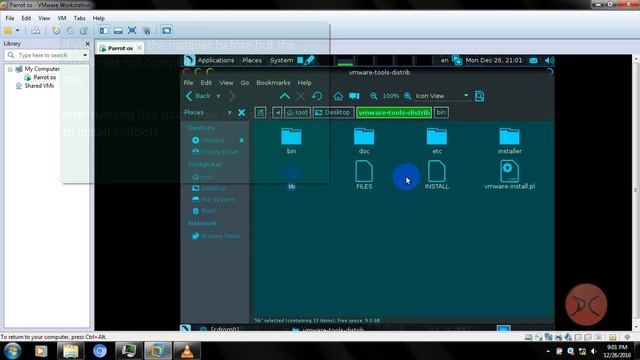
Task: Open the file manager Bookmarks menu
Action: click(x=273, y=82)
